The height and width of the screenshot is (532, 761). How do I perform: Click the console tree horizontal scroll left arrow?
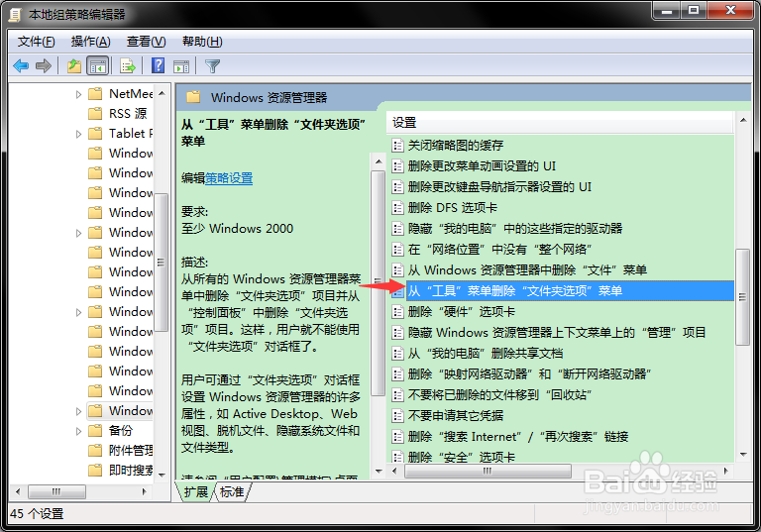point(18,491)
